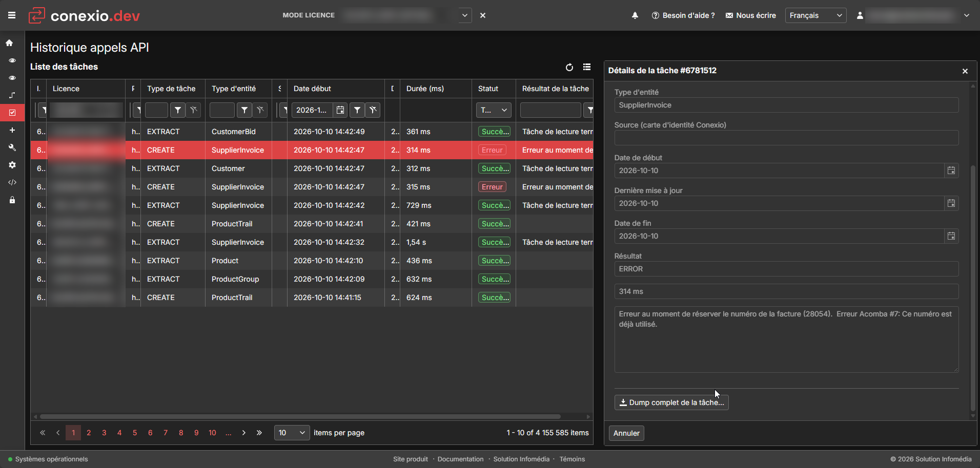Open the route connector sidebar icon
Screen dimensions: 980x468
[12, 95]
